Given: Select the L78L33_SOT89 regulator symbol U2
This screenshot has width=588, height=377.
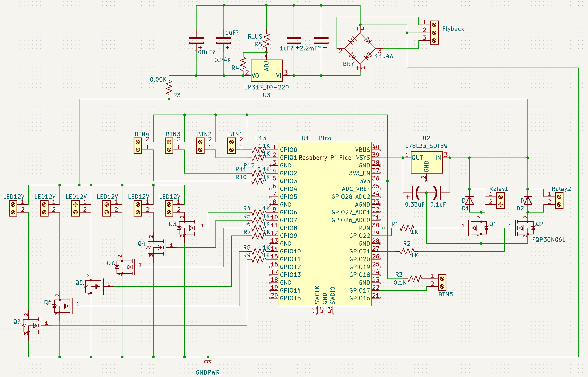Looking at the screenshot, I should click(x=426, y=163).
